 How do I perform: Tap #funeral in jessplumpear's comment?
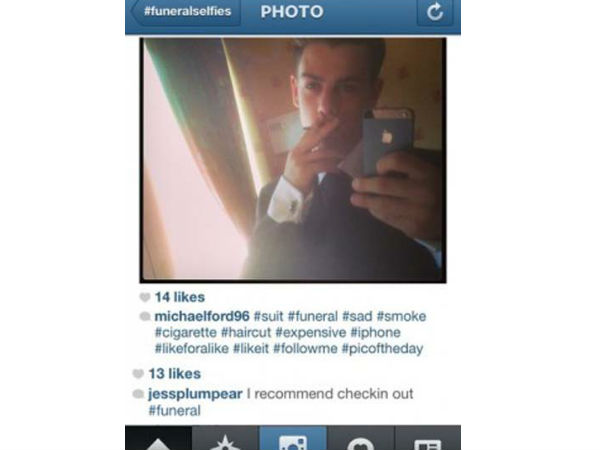(174, 411)
